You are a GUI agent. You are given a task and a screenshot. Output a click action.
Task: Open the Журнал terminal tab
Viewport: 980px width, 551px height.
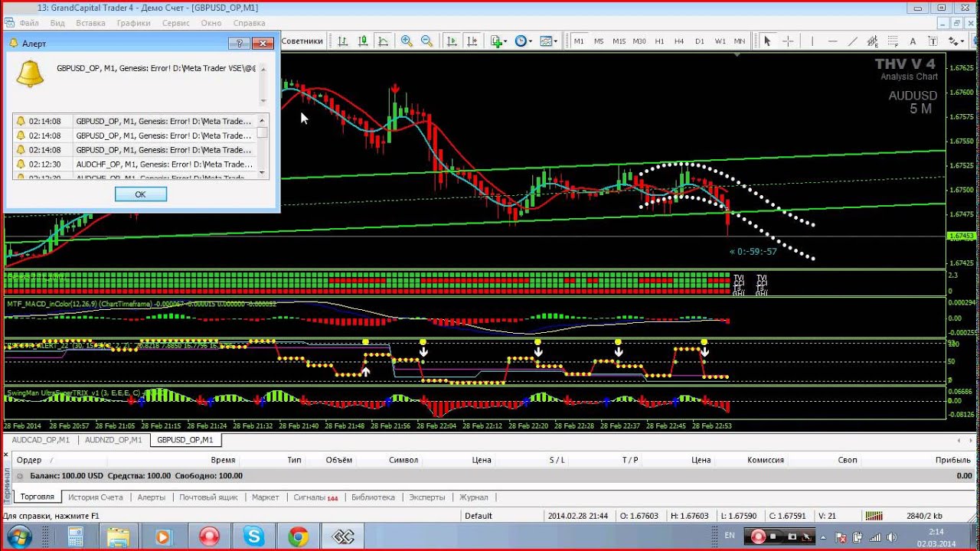coord(473,497)
